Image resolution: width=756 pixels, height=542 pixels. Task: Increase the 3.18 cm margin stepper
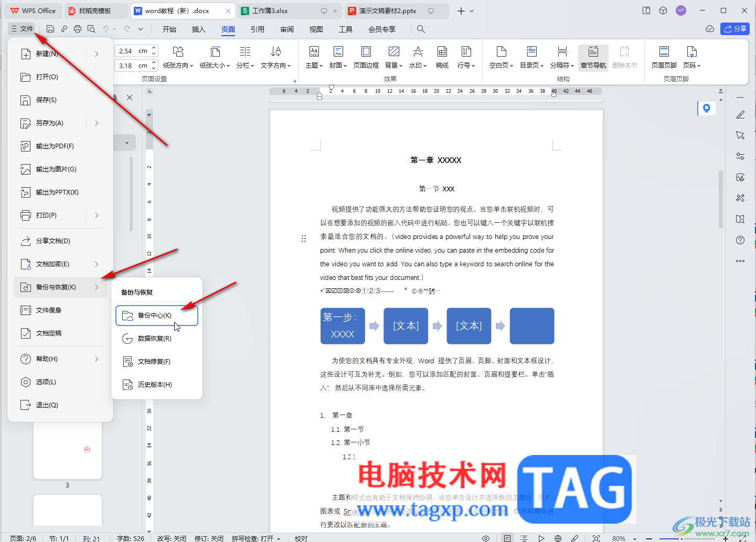click(x=154, y=63)
